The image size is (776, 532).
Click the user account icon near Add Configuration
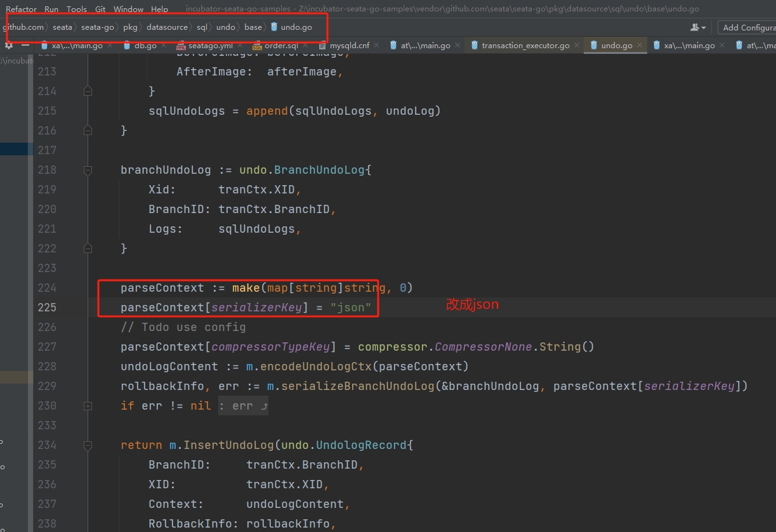click(697, 28)
